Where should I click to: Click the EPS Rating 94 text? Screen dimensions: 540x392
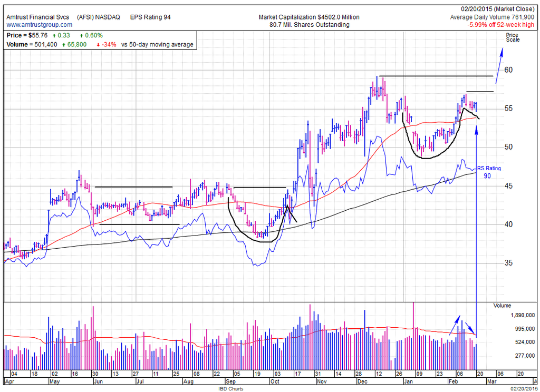pos(150,17)
